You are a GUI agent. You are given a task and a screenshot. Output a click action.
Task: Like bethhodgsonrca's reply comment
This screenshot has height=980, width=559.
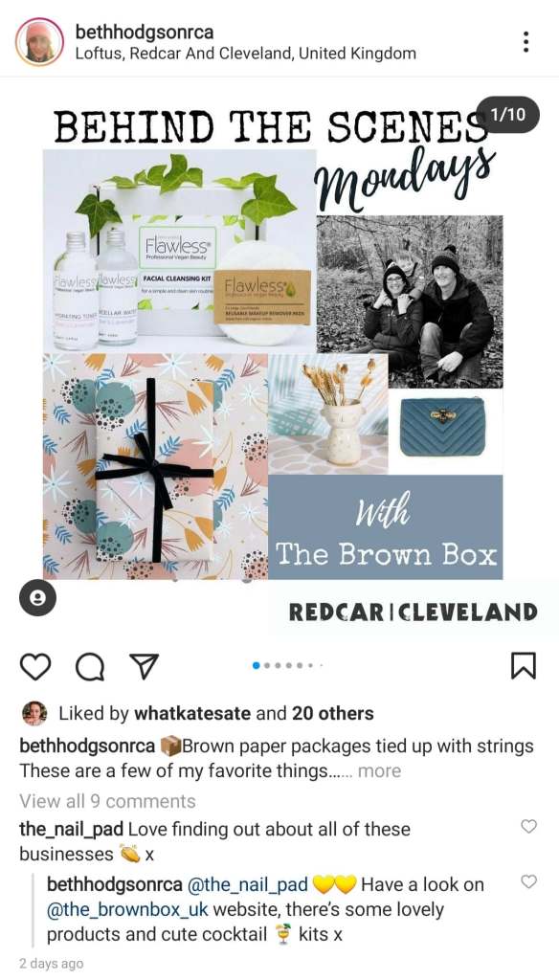(529, 881)
